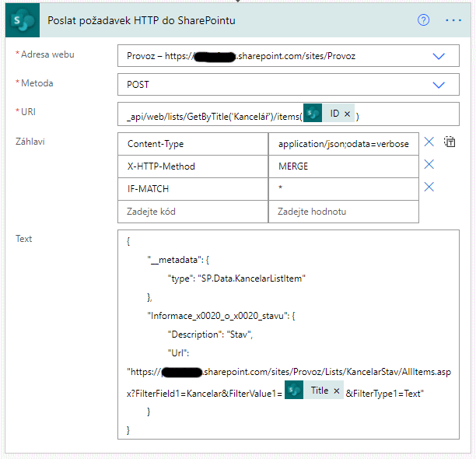This screenshot has width=476, height=459.
Task: Edit the Content-Type header key
Action: [x=193, y=144]
